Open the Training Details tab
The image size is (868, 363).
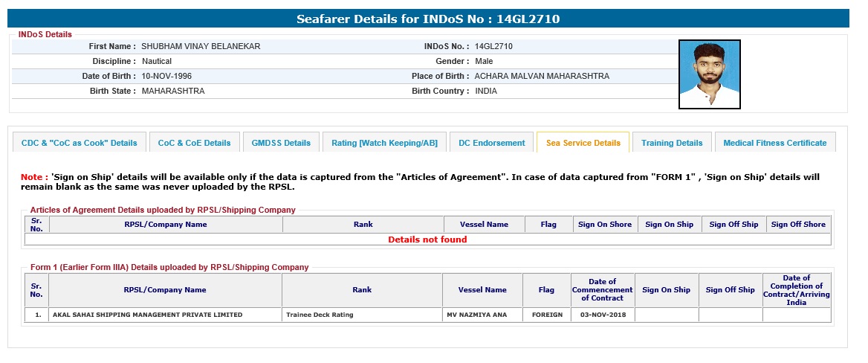coord(671,143)
